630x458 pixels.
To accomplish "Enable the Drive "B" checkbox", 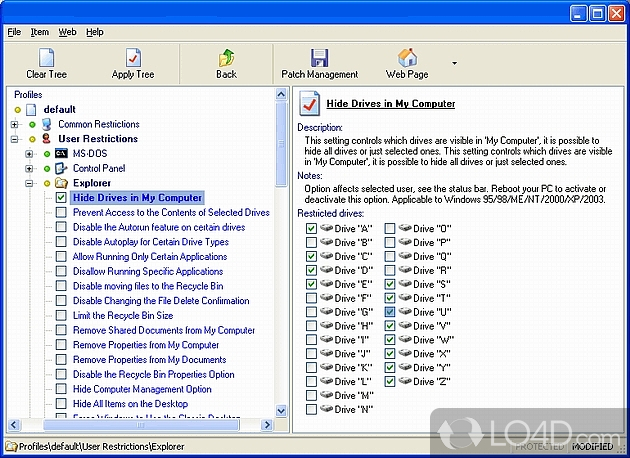I will coord(313,243).
